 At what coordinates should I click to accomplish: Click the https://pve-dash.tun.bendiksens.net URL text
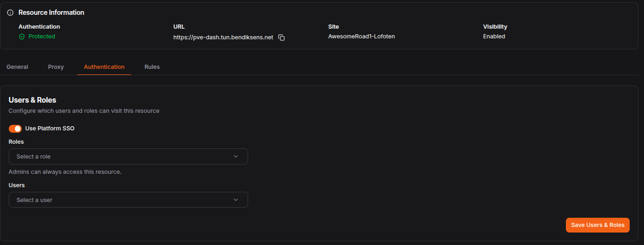[x=223, y=37]
